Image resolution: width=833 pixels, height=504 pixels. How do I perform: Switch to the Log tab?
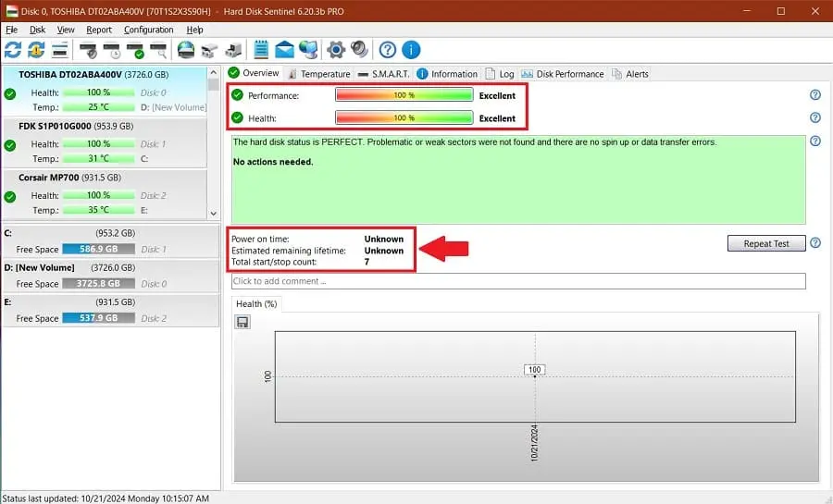(500, 74)
